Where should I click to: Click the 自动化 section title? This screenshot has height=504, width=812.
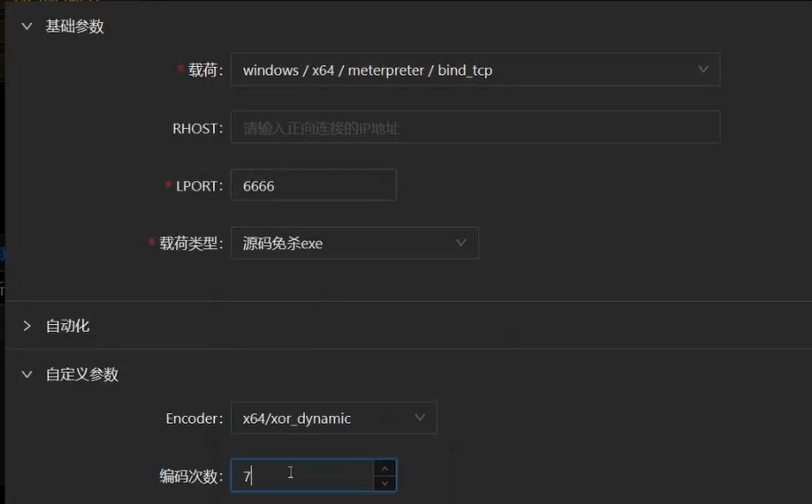click(x=68, y=326)
